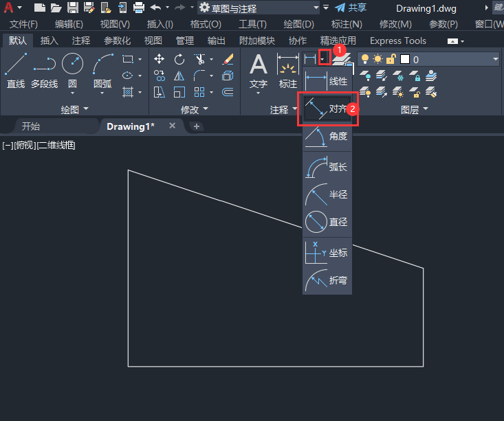
Task: Choose 弧长 arc length dimension
Action: coord(328,167)
